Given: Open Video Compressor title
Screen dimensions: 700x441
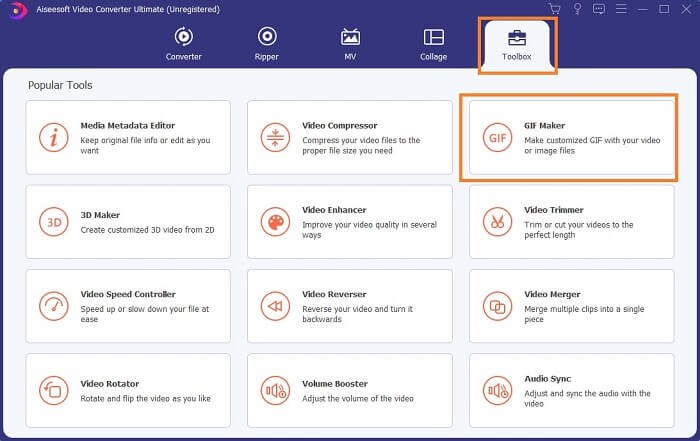Looking at the screenshot, I should pos(340,125).
